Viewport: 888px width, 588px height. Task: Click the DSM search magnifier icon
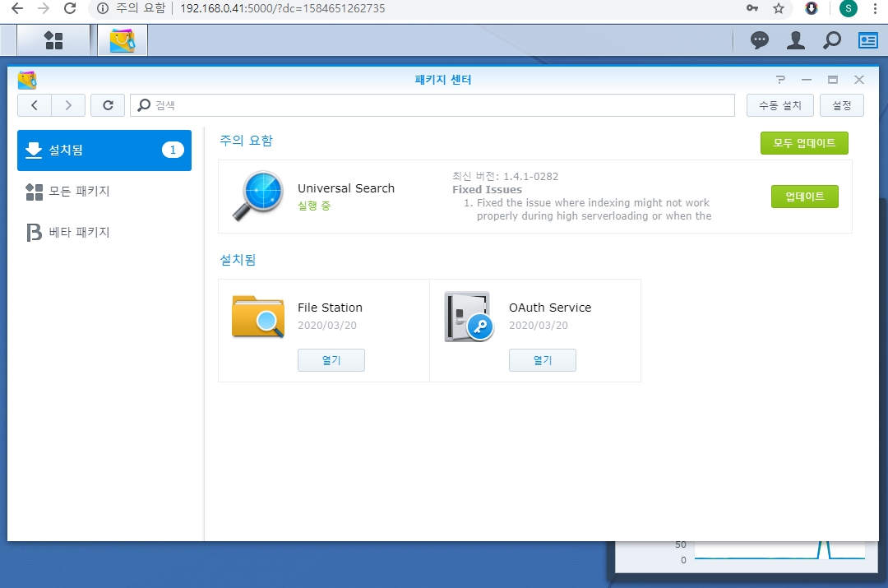click(832, 40)
